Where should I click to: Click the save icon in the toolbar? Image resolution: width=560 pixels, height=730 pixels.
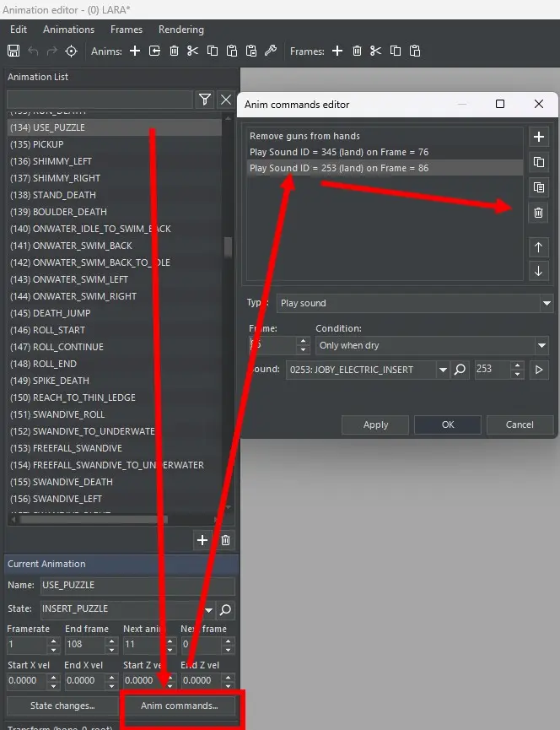click(x=13, y=51)
